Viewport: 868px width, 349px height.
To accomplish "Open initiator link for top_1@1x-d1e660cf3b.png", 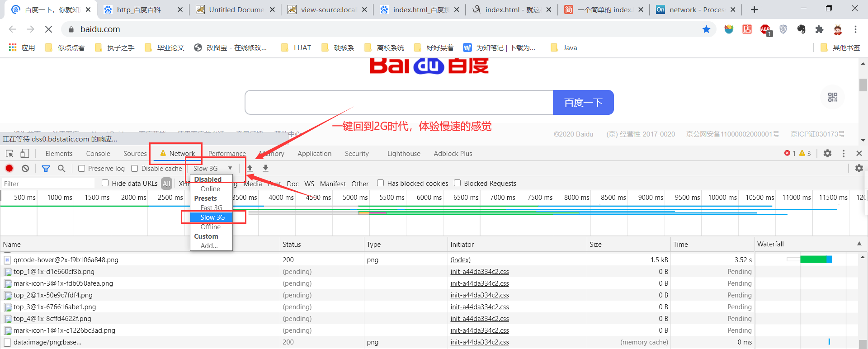I will coord(480,272).
